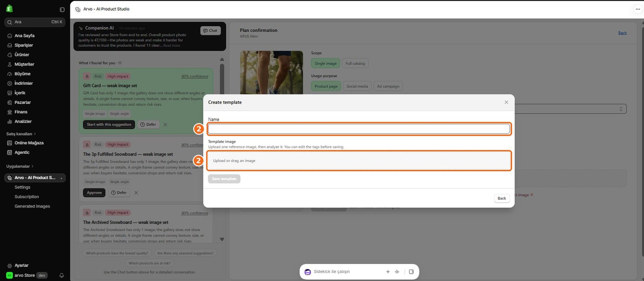
Task: Click The Archived Snowboard suggestion title
Action: tap(126, 222)
